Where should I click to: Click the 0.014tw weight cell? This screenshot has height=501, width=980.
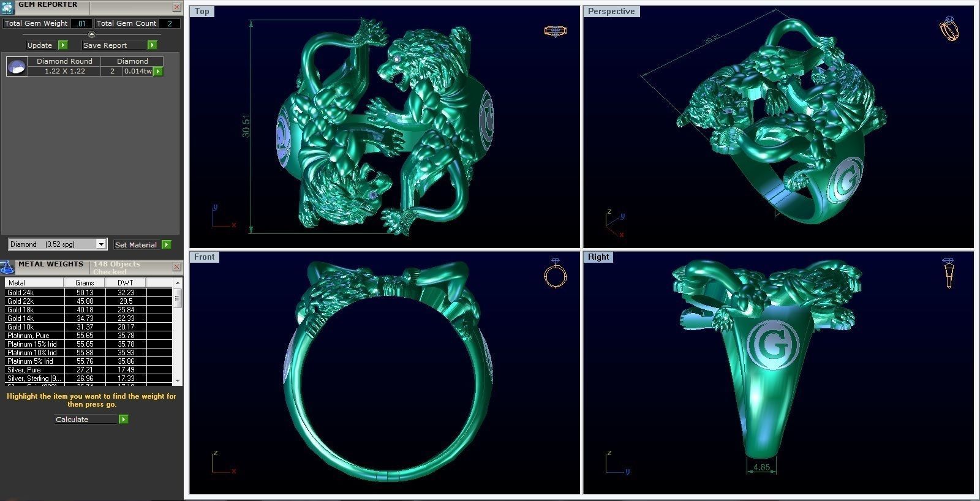[x=138, y=71]
